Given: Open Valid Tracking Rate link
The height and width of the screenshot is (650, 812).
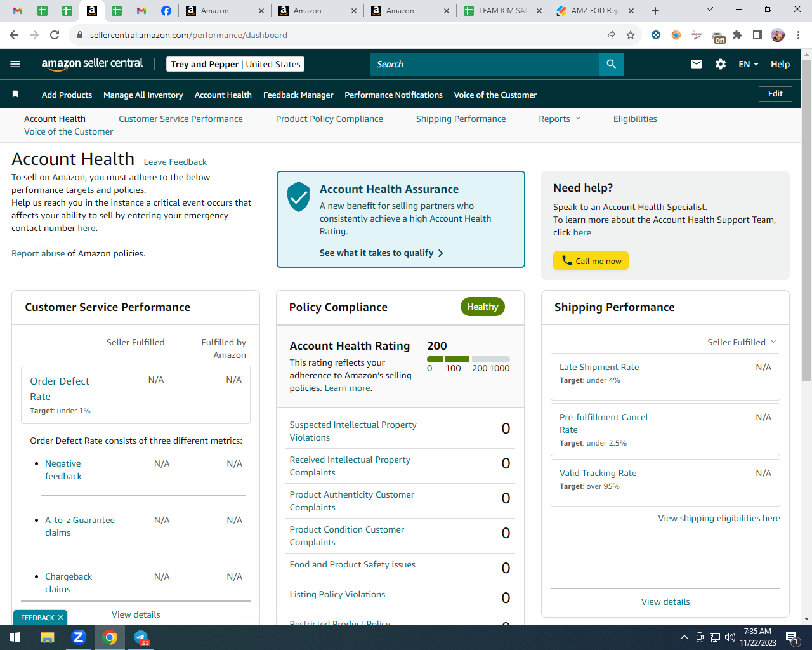Looking at the screenshot, I should 598,473.
